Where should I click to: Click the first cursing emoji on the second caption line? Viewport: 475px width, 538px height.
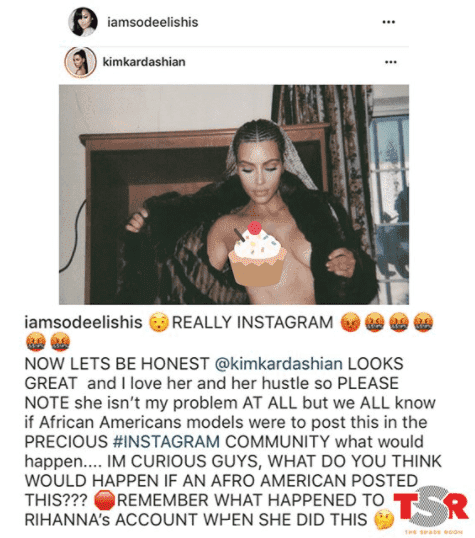pos(36,342)
